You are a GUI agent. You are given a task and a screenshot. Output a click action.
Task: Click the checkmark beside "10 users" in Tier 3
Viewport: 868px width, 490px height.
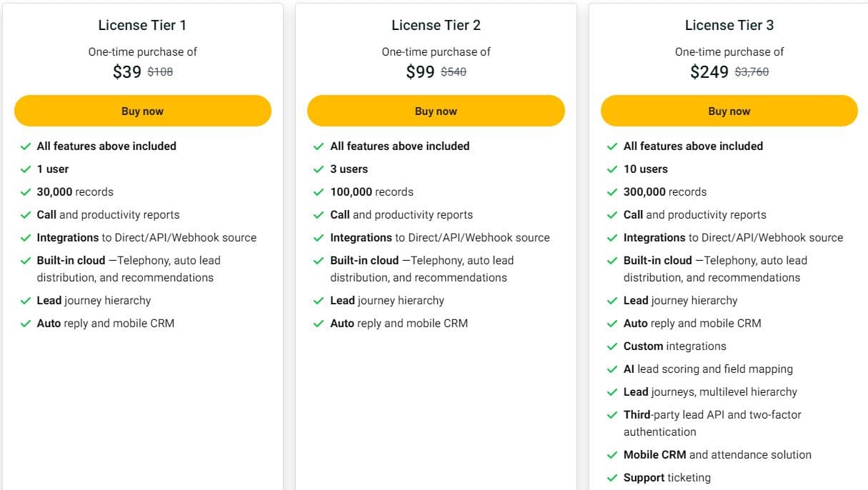(612, 169)
